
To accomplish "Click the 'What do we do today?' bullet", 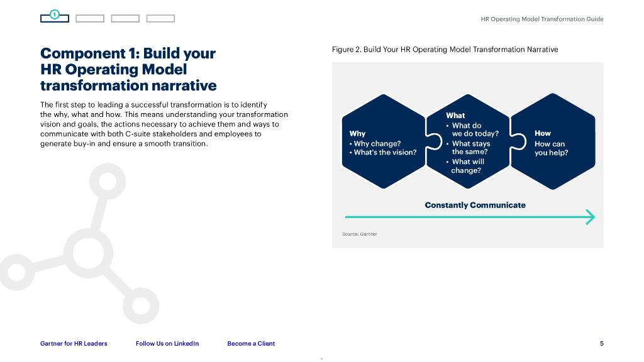I will [x=473, y=129].
